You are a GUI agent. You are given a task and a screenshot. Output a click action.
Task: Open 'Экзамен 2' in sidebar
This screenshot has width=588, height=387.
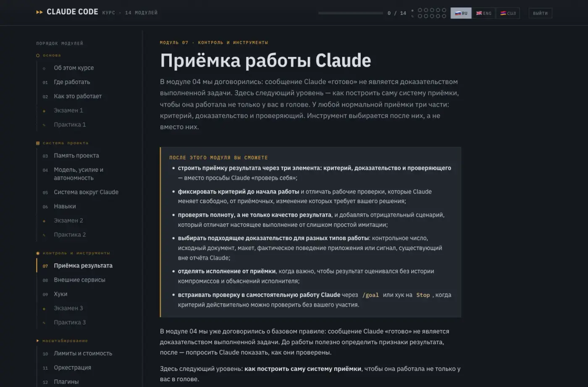click(x=68, y=220)
